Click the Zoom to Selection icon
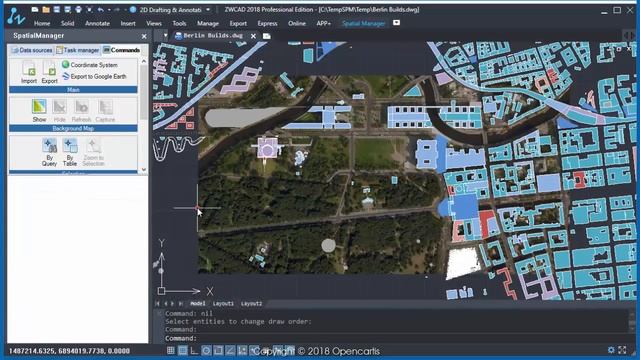Image resolution: width=640 pixels, height=360 pixels. pos(93,146)
